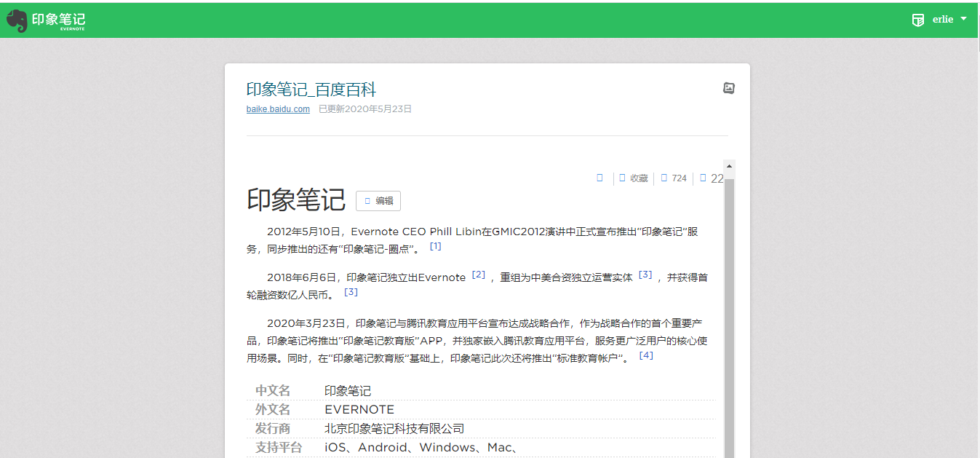Click the scrollbar up arrow

[730, 165]
